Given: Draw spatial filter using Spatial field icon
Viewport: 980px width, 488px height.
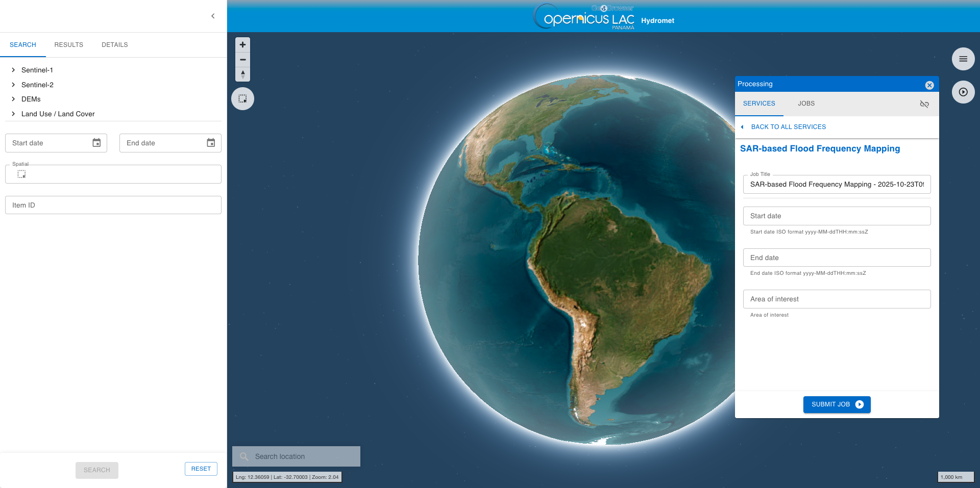Looking at the screenshot, I should pyautogui.click(x=21, y=174).
